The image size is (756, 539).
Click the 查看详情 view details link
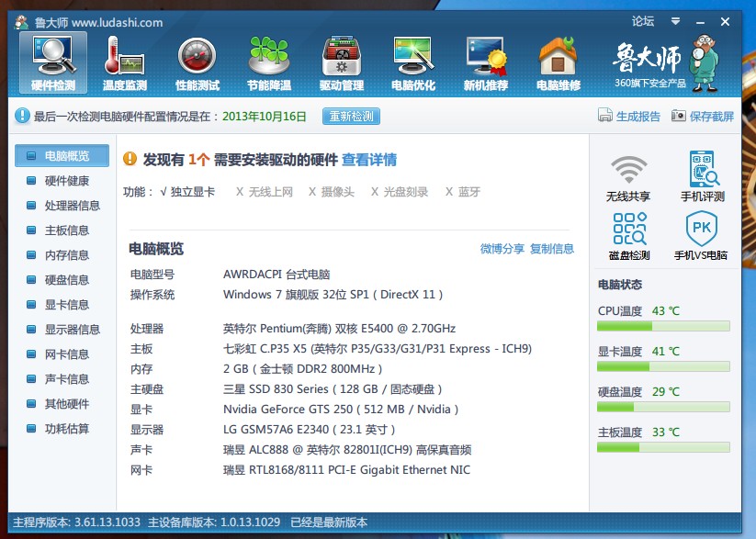click(x=369, y=160)
